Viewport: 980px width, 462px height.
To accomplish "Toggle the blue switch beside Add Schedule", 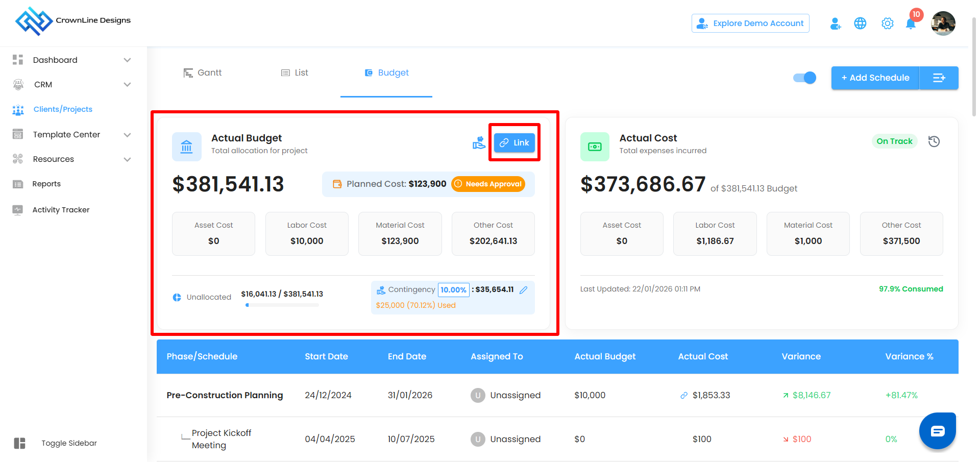I will pos(804,78).
